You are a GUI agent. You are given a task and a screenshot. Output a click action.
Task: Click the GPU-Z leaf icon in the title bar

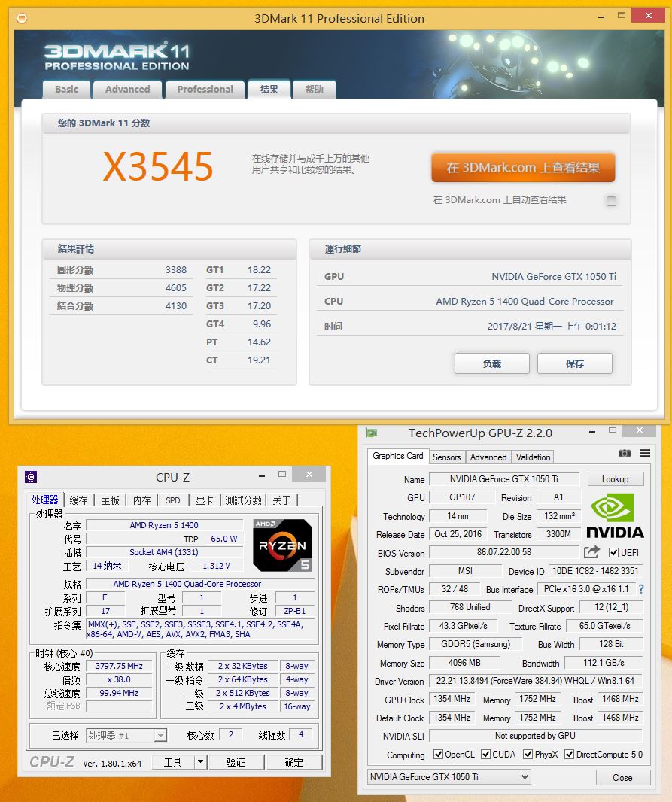(371, 430)
